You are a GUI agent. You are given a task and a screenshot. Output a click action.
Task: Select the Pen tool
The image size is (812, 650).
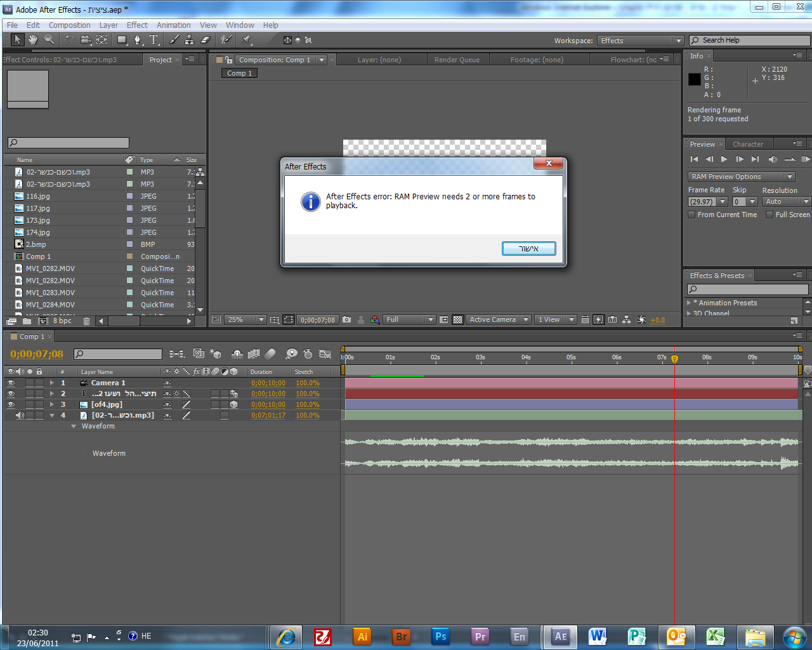coord(138,40)
